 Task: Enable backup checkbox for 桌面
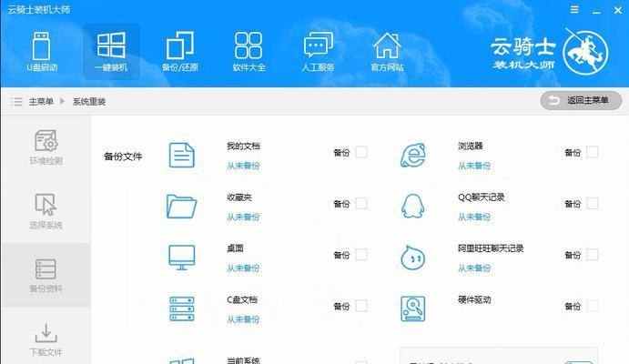[361, 255]
